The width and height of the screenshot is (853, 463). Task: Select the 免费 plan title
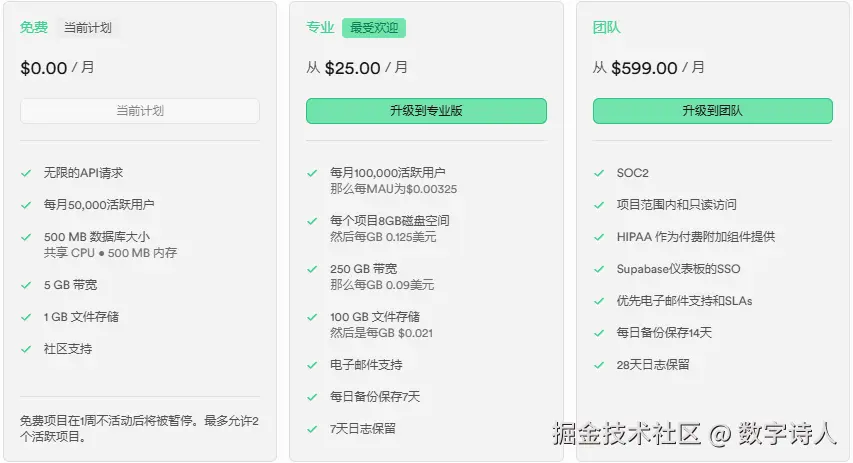(x=34, y=27)
